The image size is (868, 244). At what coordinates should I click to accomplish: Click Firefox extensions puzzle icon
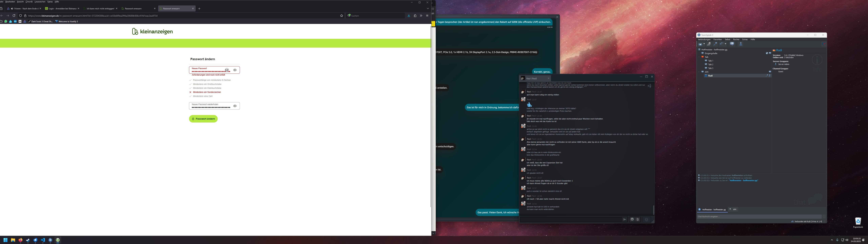point(415,15)
